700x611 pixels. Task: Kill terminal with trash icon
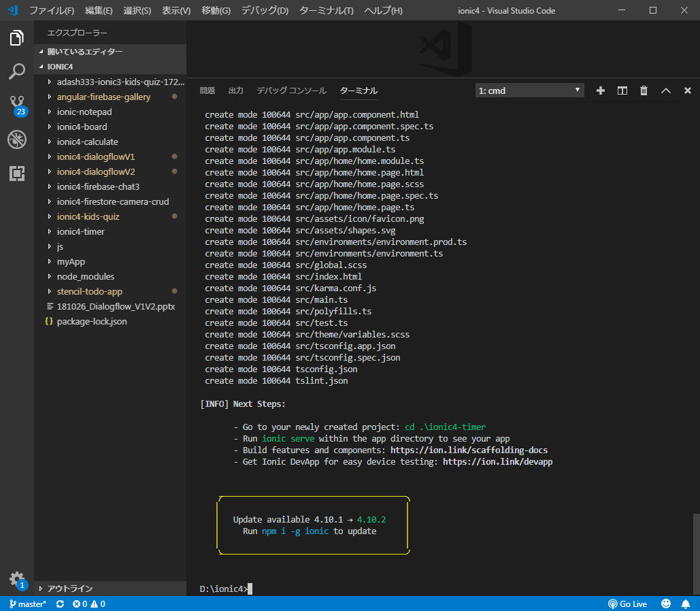tap(644, 90)
